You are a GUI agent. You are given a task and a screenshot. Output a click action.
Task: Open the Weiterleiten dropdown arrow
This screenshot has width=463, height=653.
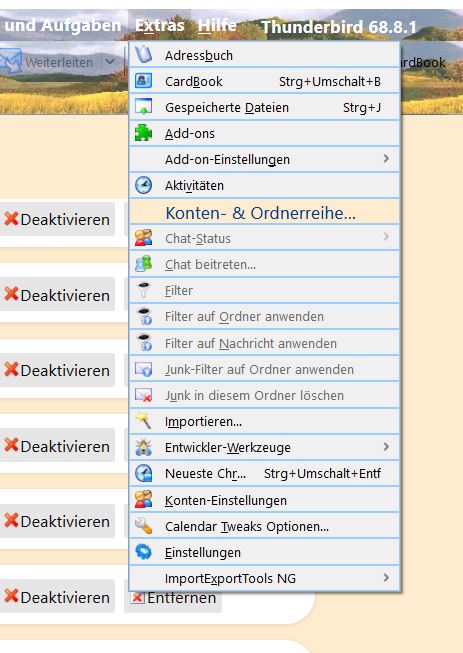click(x=110, y=62)
